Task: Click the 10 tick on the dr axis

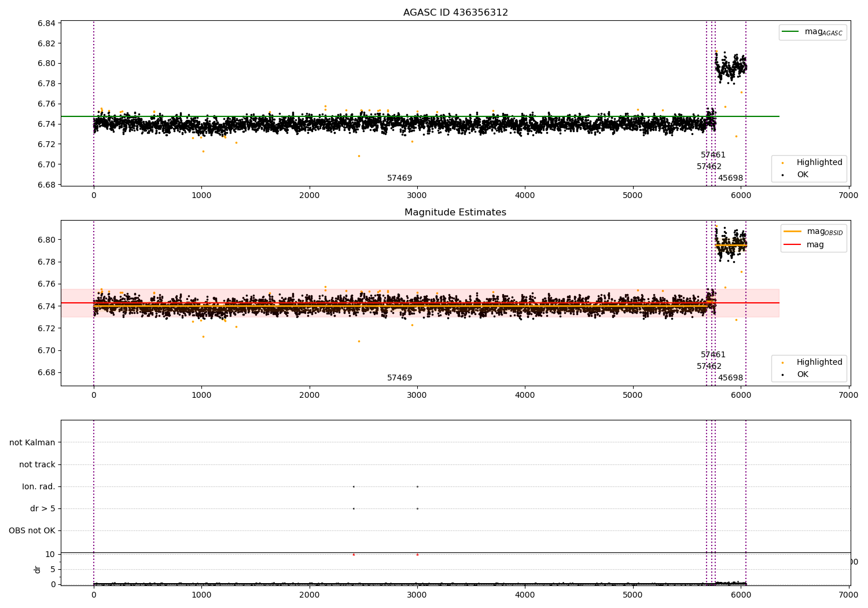Action: coord(50,554)
